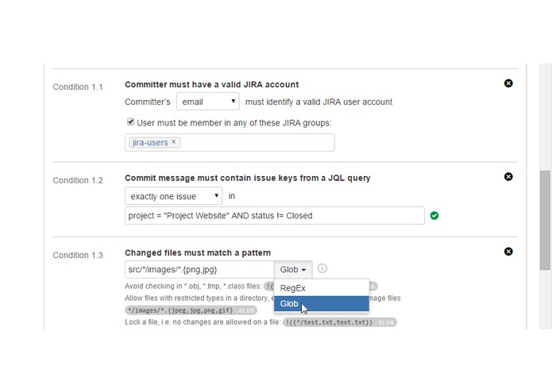Delete Condition 1.3 using its X icon
Image resolution: width=552 pixels, height=392 pixels.
click(x=508, y=252)
